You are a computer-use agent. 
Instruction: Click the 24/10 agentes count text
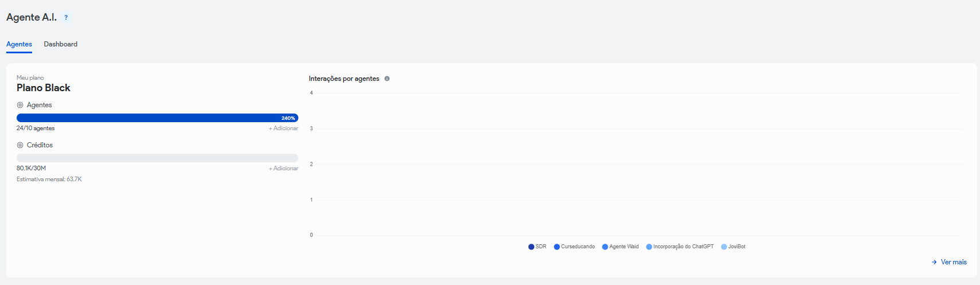36,128
